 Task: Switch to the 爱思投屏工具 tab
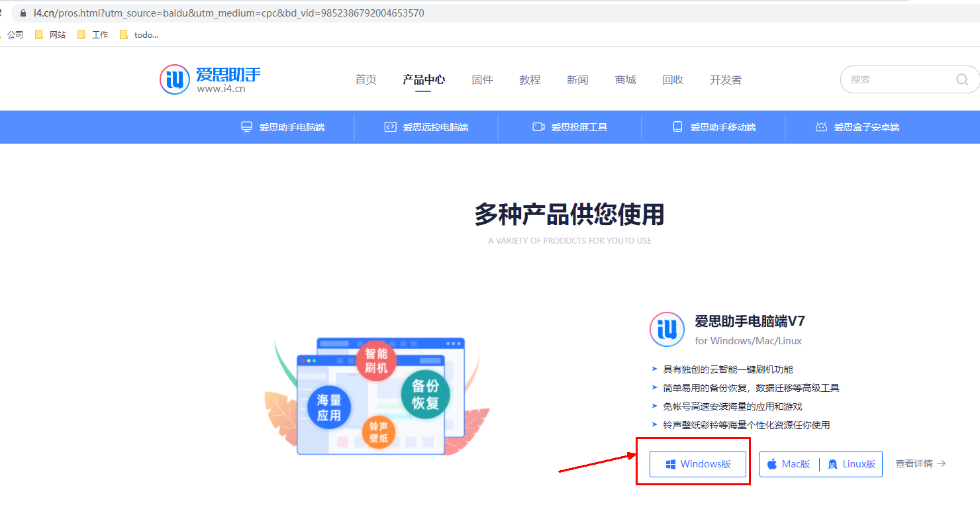[x=570, y=127]
